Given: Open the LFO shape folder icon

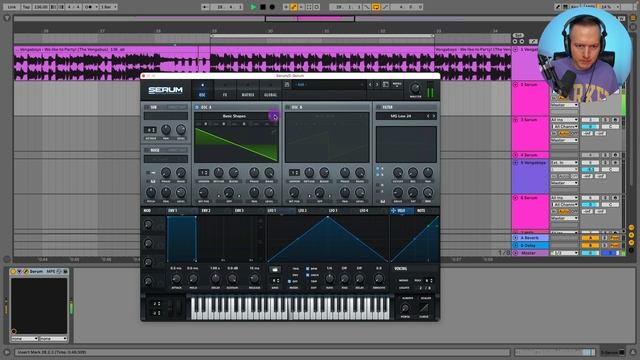Looking at the screenshot, I should click(275, 270).
